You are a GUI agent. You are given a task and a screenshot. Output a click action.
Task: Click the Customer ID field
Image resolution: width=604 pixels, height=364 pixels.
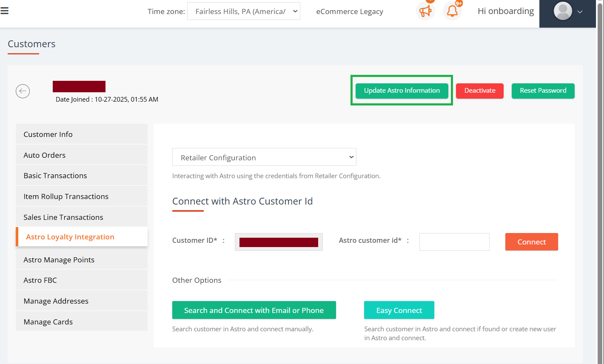tap(279, 242)
